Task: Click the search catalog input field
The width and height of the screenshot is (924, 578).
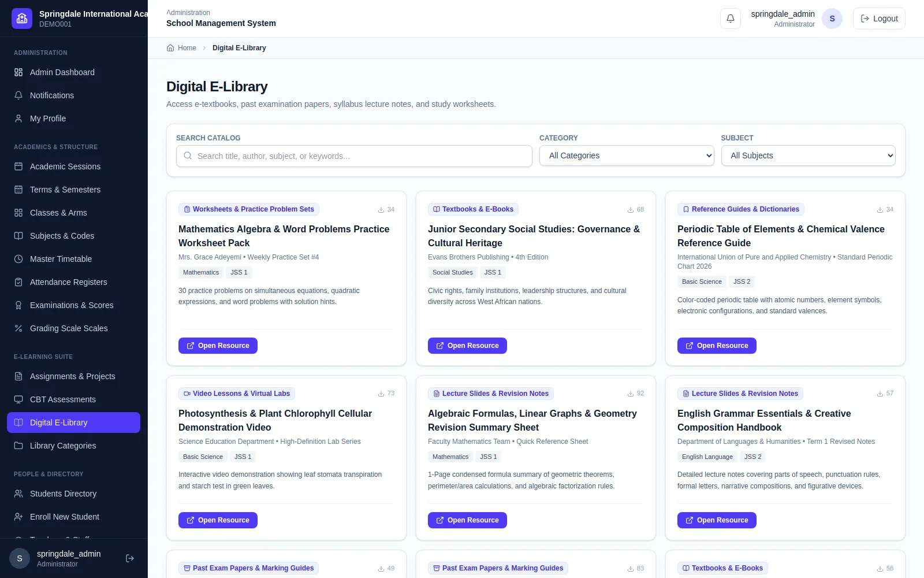Action: pos(354,156)
